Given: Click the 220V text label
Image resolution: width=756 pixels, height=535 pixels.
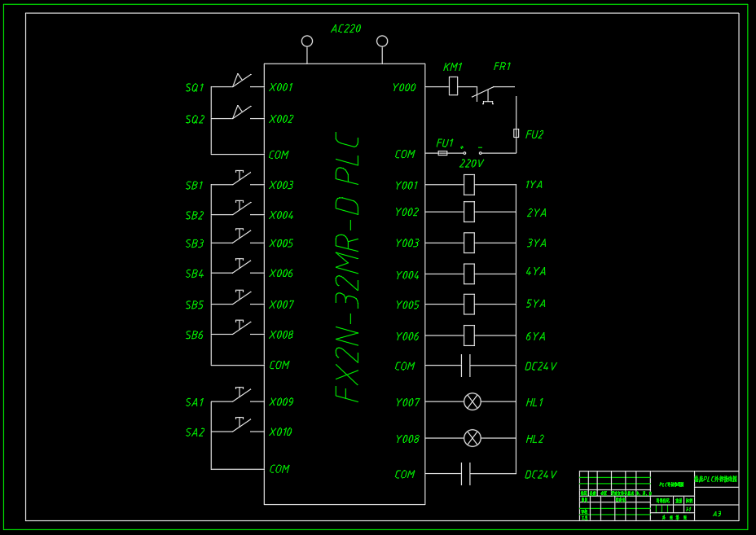Looking at the screenshot, I should point(471,164).
